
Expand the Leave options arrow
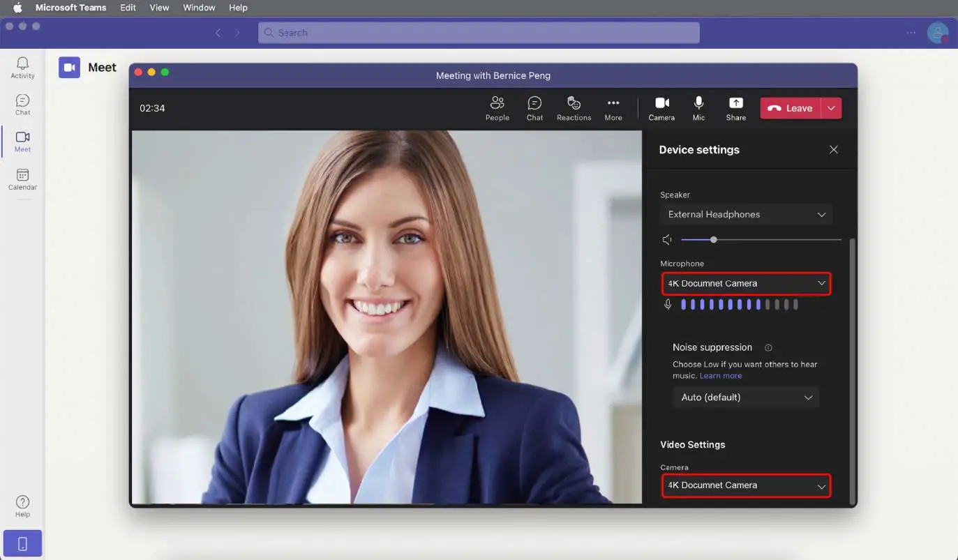coord(832,108)
